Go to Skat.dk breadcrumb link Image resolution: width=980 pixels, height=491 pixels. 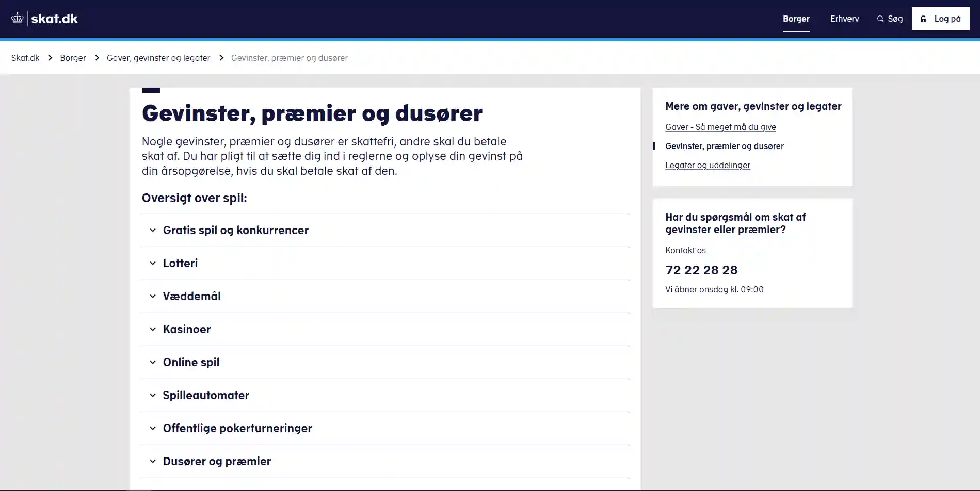[25, 58]
